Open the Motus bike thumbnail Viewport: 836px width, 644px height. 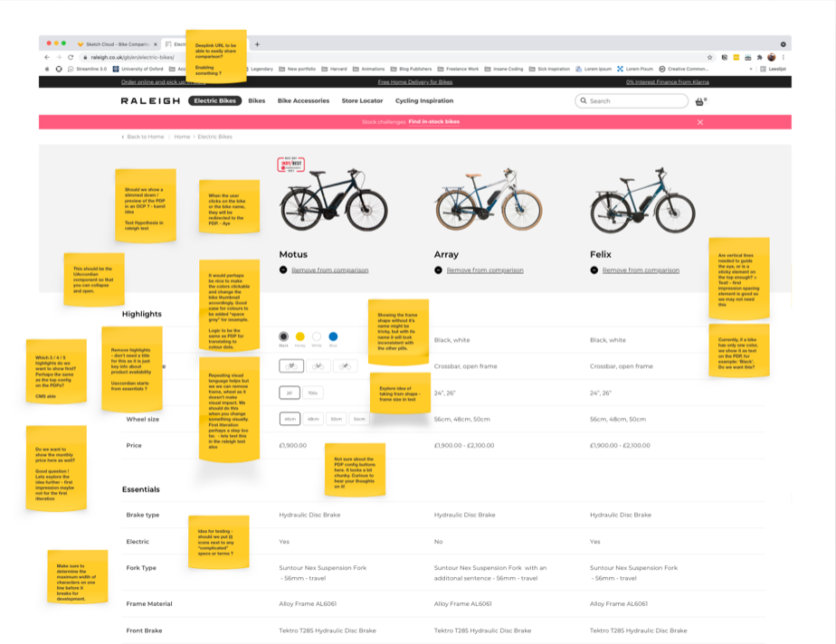click(x=334, y=200)
